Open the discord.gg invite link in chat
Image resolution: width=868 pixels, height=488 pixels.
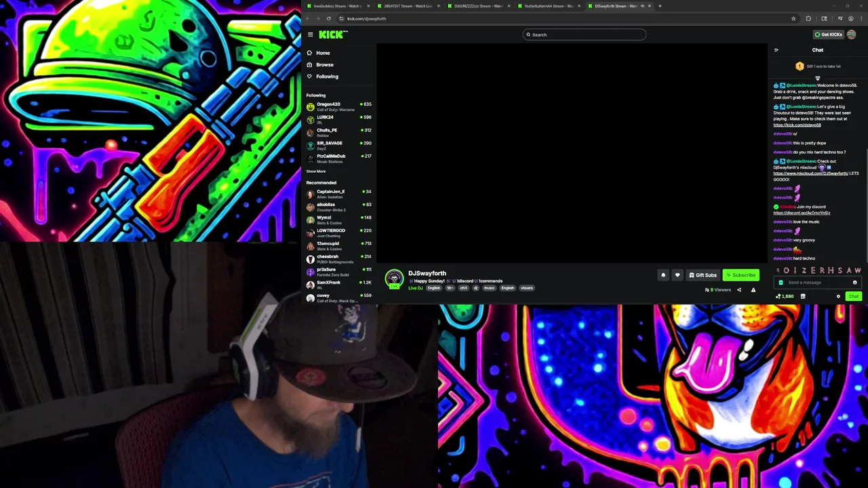click(802, 213)
